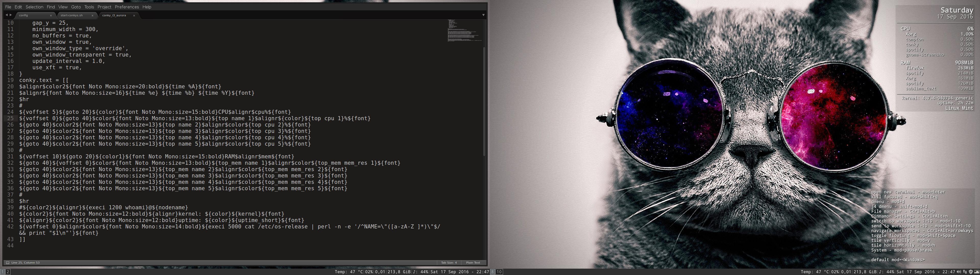Open the Preferences menu
The height and width of the screenshot is (275, 980).
127,7
